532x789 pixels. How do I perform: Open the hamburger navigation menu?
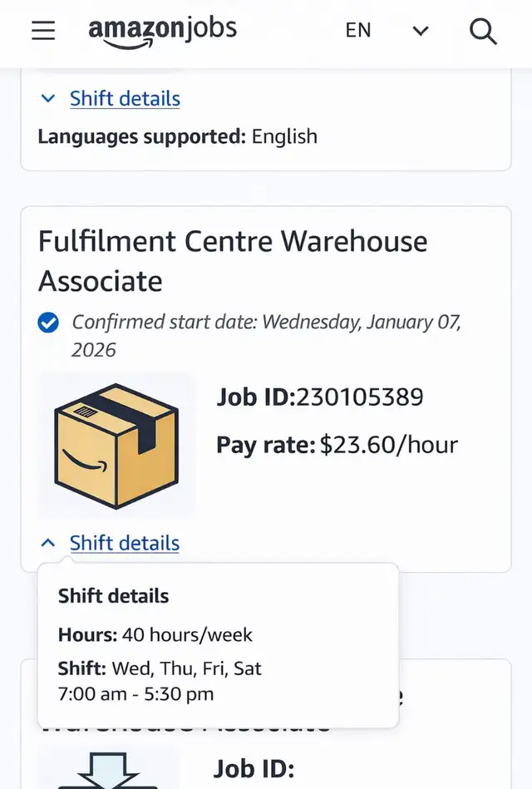(43, 31)
